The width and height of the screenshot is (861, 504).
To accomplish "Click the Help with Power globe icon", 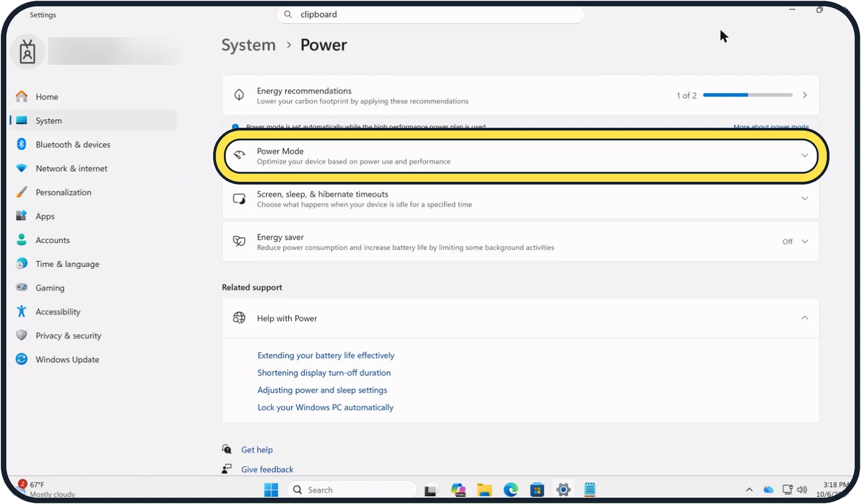I will (239, 318).
